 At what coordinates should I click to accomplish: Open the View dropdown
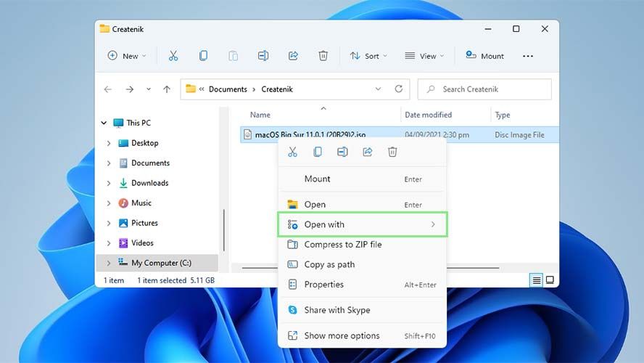[x=424, y=56]
